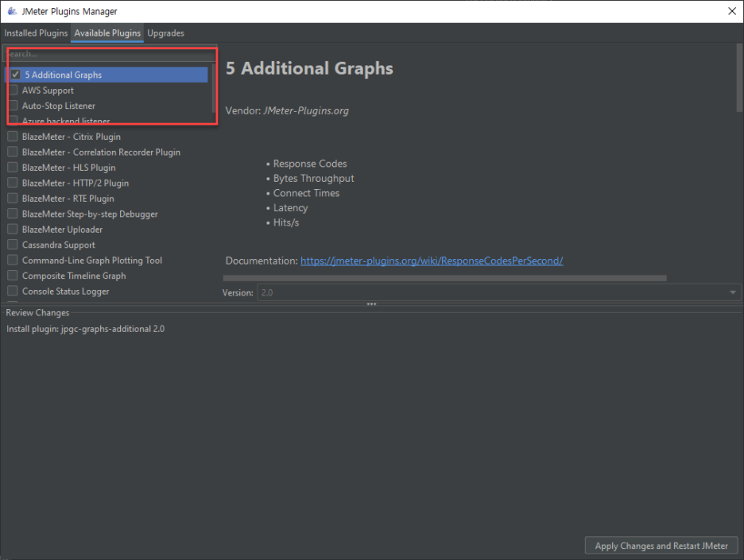Screen dimensions: 744x560
Task: Click the description horizontal scrollbar
Action: pyautogui.click(x=444, y=278)
